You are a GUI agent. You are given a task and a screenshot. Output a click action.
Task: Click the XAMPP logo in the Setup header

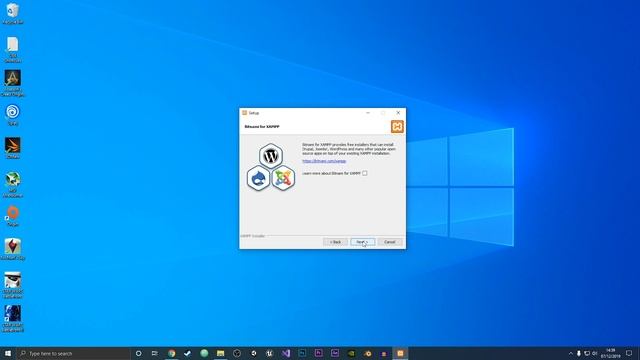coord(397,127)
